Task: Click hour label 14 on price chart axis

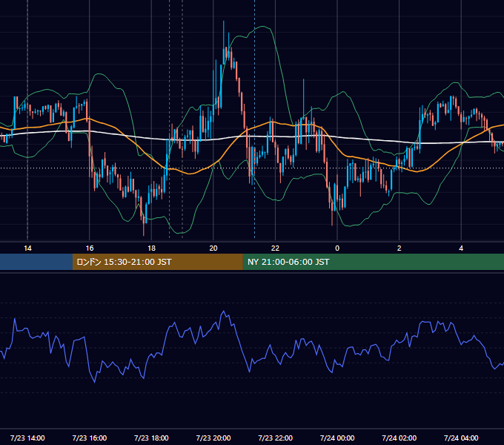Action: 27,248
